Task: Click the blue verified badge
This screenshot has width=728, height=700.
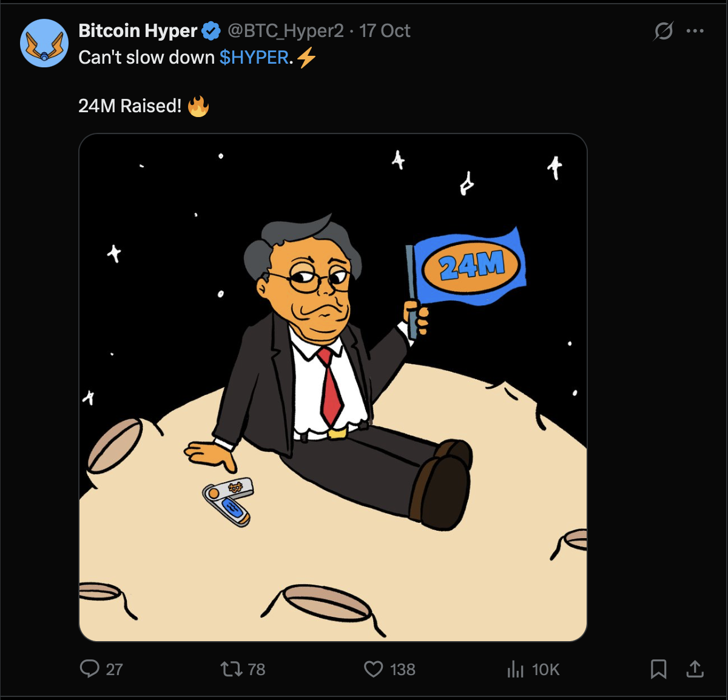Action: click(211, 31)
